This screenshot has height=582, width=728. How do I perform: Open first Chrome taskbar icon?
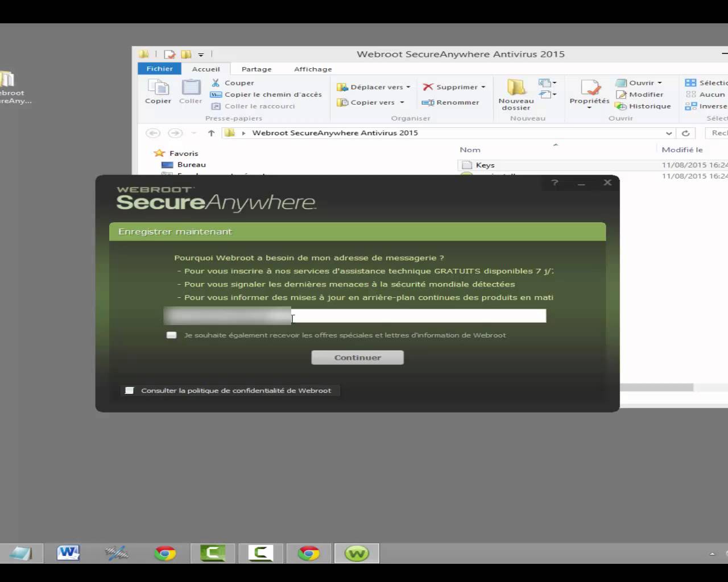point(166,553)
